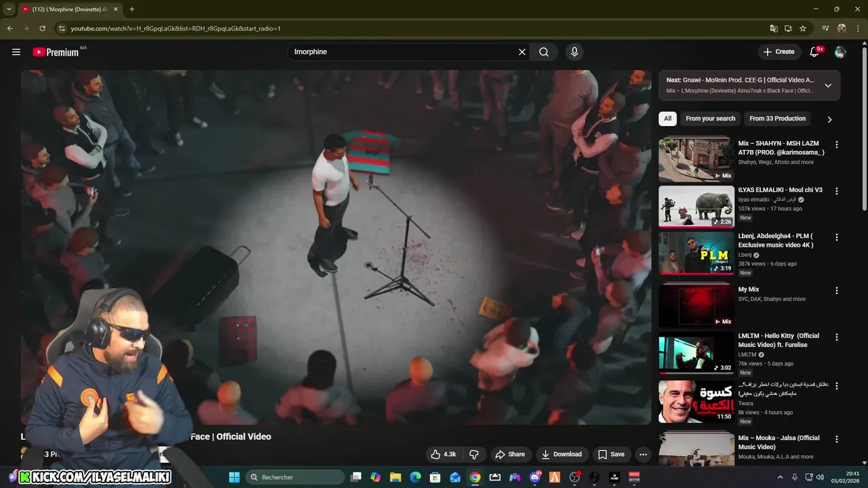Click the Lbenj channel name
This screenshot has height=488, width=868.
point(745,255)
